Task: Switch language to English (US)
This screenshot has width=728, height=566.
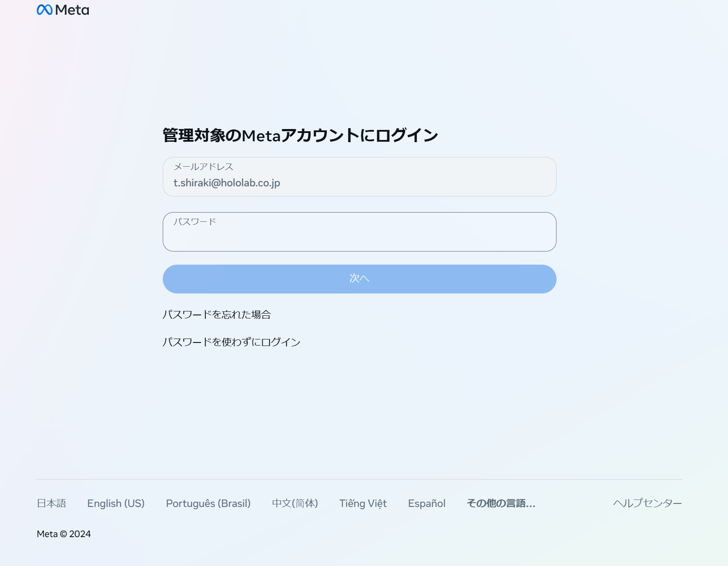Action: click(x=116, y=503)
